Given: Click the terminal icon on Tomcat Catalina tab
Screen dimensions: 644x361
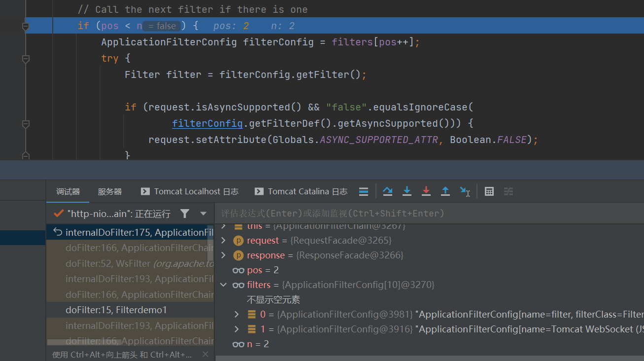Looking at the screenshot, I should tap(259, 191).
